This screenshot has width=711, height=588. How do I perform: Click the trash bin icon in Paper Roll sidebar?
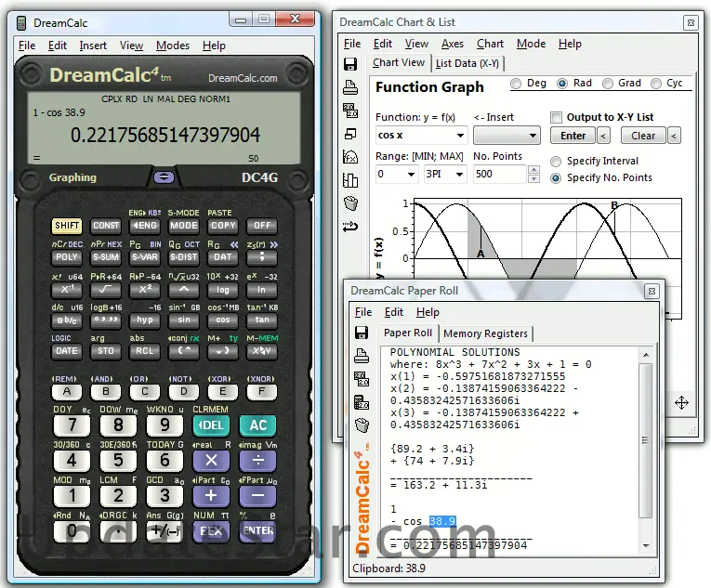pyautogui.click(x=362, y=425)
